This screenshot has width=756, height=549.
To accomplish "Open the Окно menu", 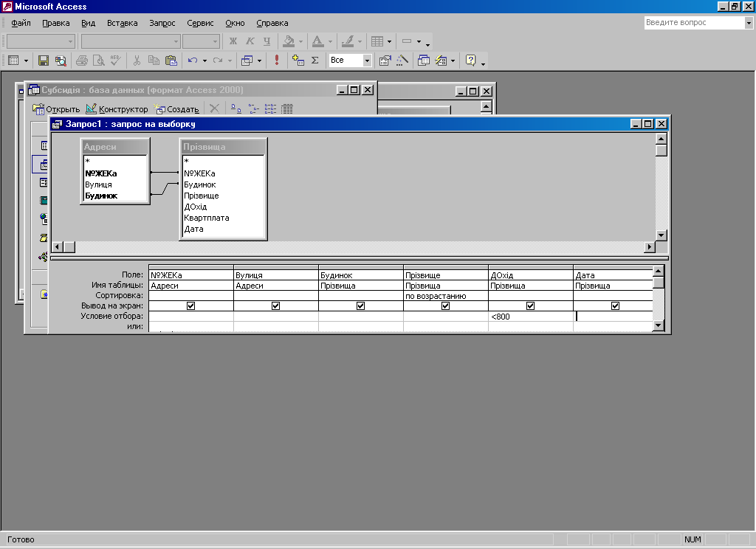I will 235,23.
